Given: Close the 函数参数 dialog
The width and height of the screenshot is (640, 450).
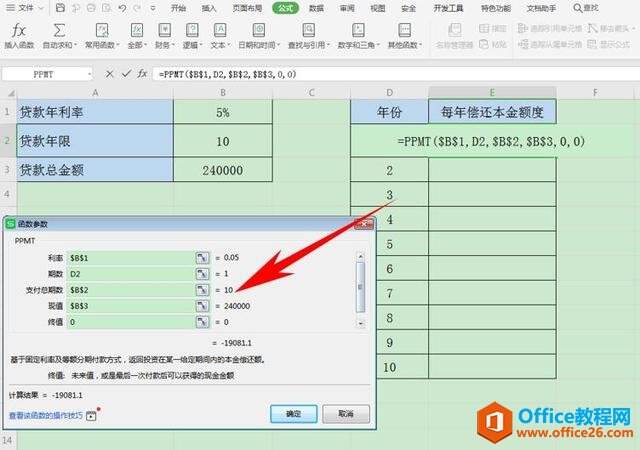Looking at the screenshot, I should 364,224.
